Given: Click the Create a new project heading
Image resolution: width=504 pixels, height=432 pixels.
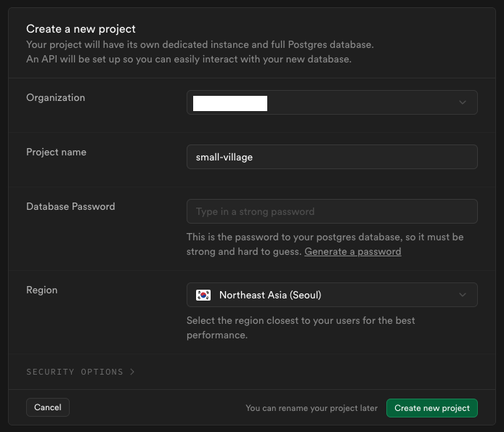Looking at the screenshot, I should [81, 29].
